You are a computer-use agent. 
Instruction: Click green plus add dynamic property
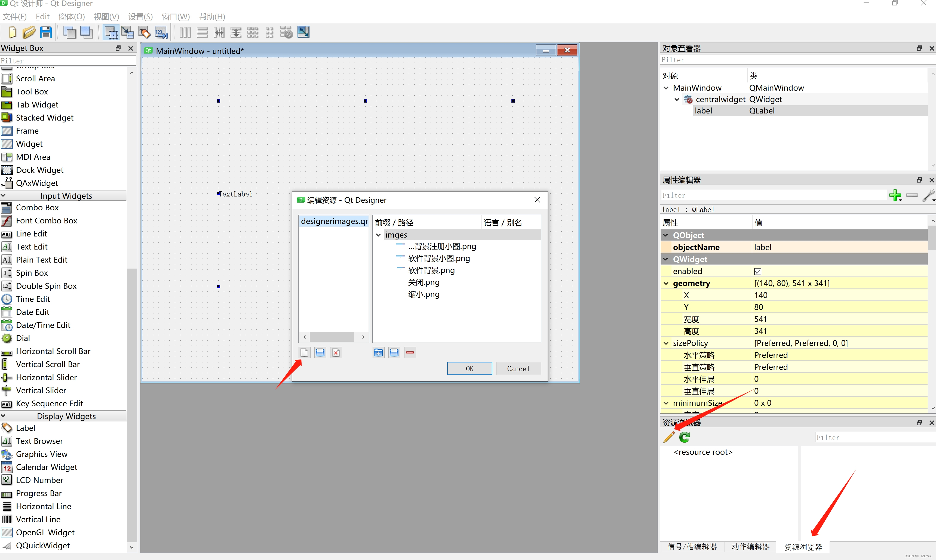tap(895, 195)
